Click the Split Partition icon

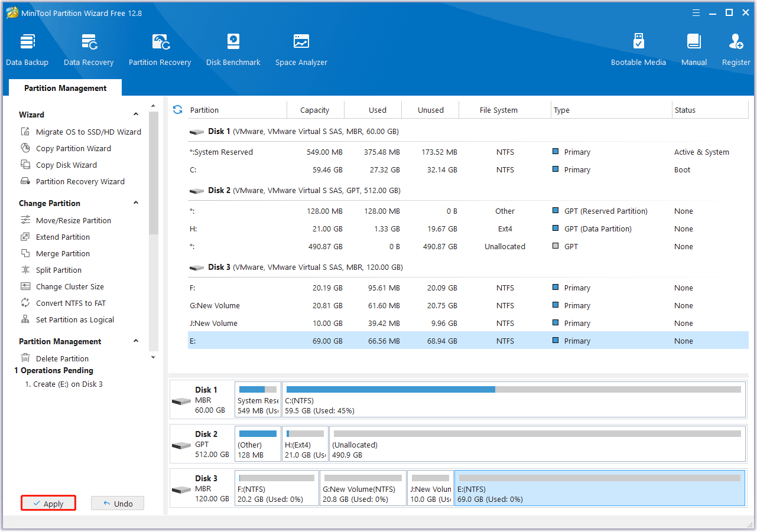coord(25,270)
